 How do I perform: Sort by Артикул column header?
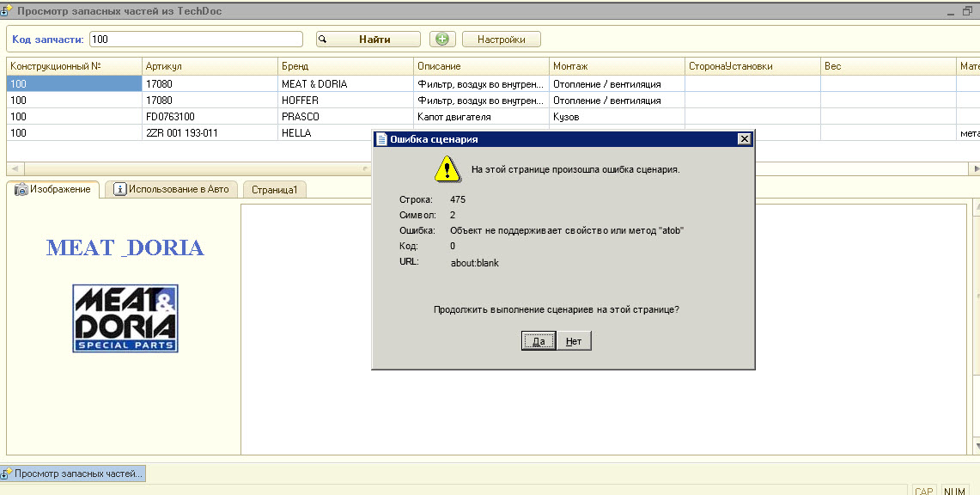[x=210, y=66]
